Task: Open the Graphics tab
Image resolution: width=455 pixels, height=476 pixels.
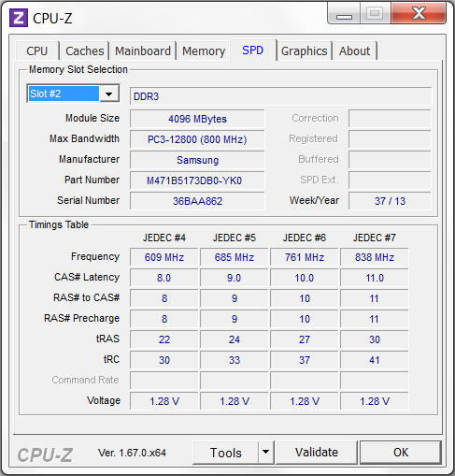Action: pyautogui.click(x=305, y=50)
